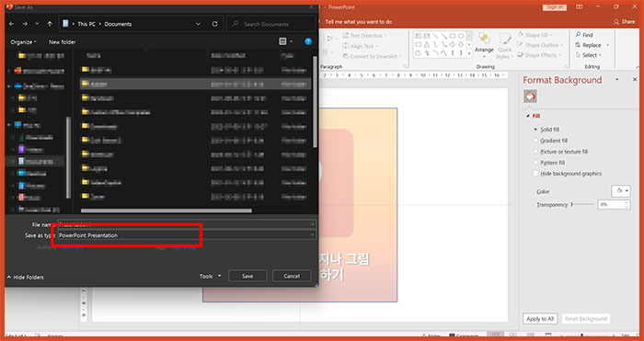Collapse the Fill section
Image resolution: width=644 pixels, height=341 pixels.
pos(528,116)
